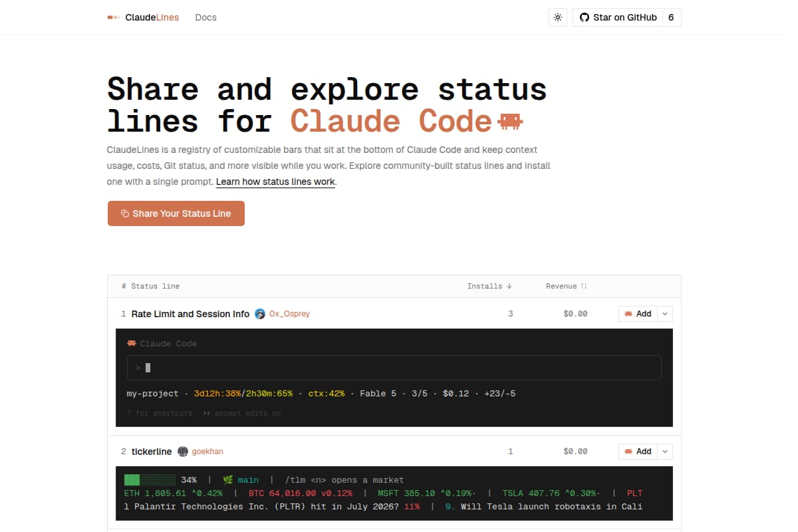The image size is (798, 532).
Task: Click 'my-project' in status line preview
Action: (152, 394)
